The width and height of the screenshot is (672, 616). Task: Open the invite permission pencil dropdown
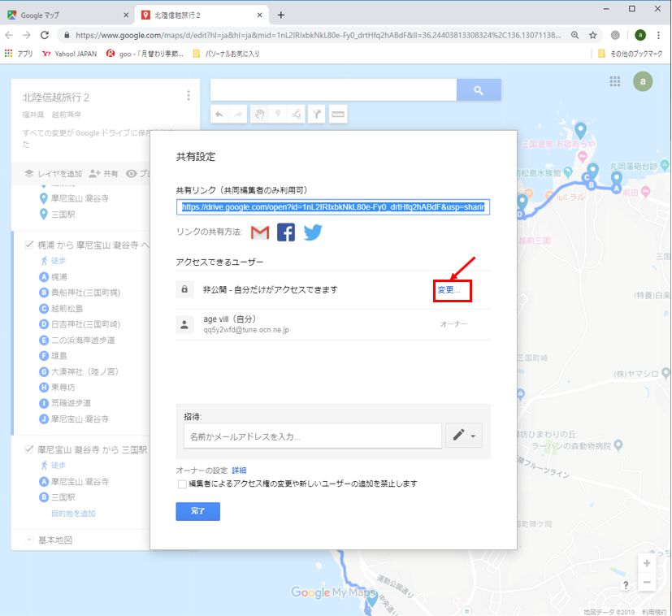coord(464,436)
